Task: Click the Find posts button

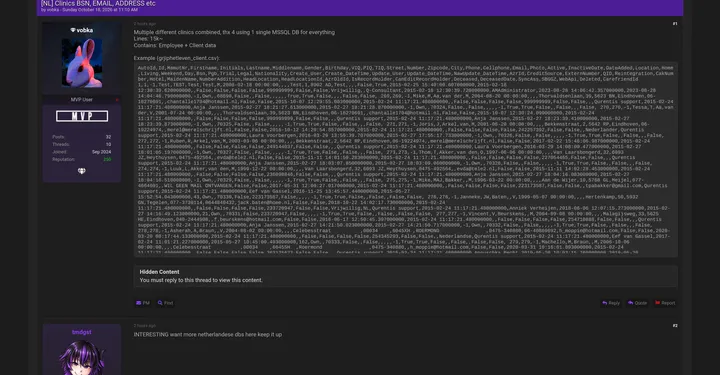Action: pos(165,303)
